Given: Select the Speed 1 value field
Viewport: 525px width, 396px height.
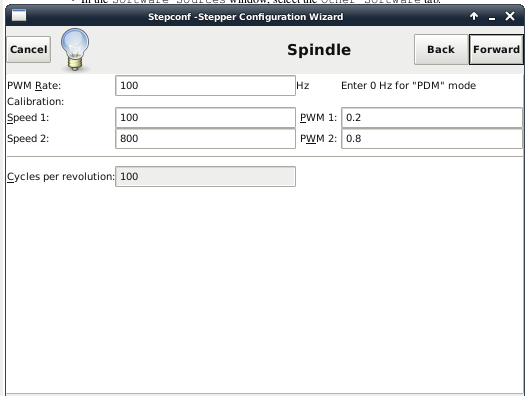Looking at the screenshot, I should point(205,117).
